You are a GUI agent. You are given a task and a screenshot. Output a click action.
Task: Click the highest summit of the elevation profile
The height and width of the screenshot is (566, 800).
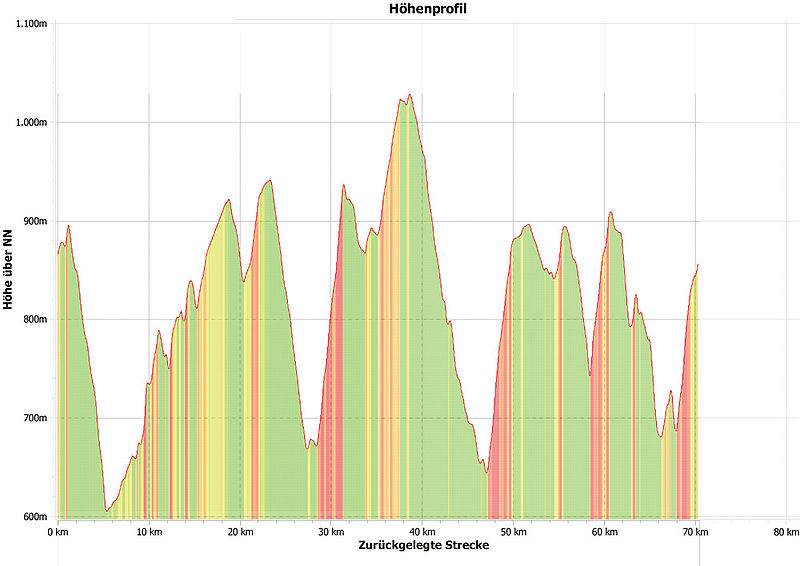click(x=410, y=95)
